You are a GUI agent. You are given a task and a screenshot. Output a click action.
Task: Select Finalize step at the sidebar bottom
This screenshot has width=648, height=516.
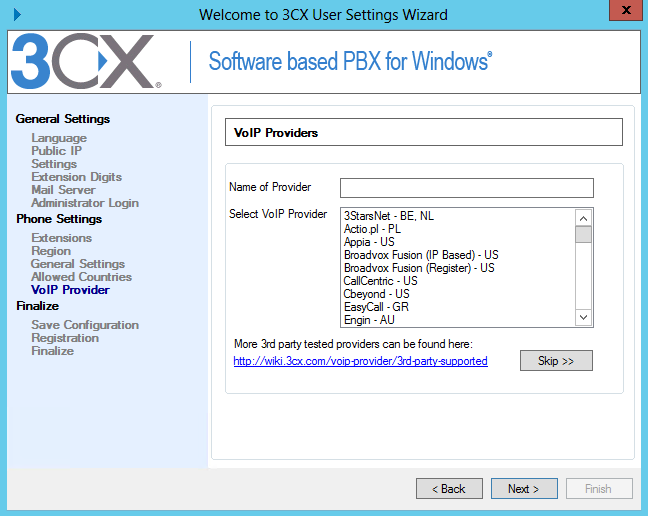(52, 351)
